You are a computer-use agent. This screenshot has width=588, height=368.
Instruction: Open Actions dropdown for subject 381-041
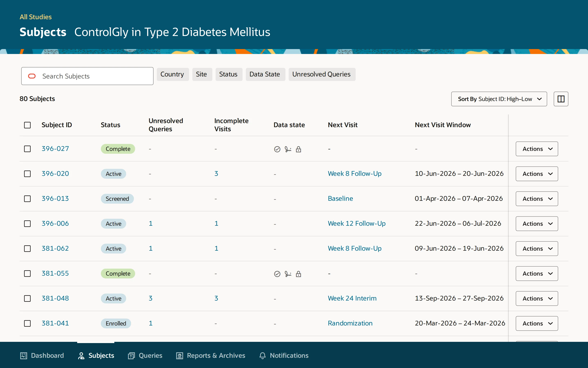coord(537,323)
